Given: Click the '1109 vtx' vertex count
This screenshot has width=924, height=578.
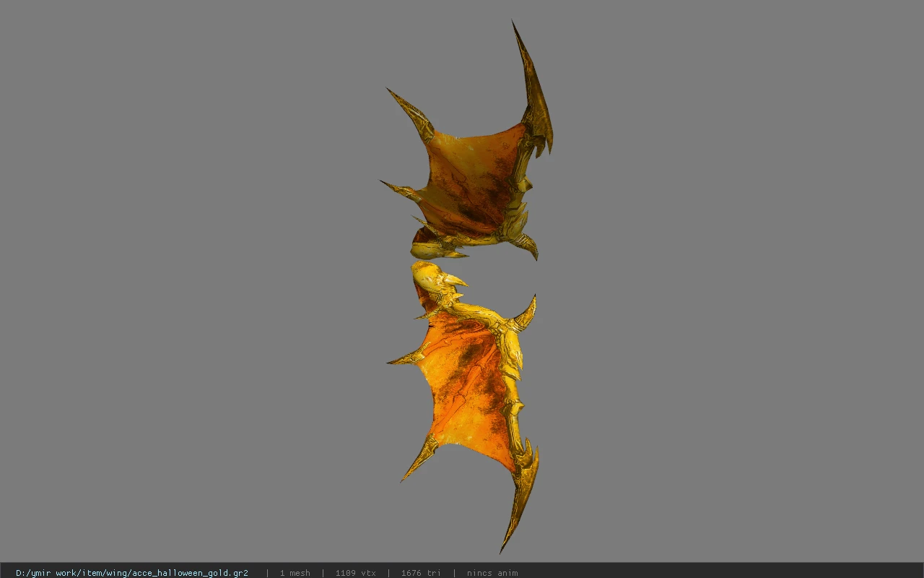Looking at the screenshot, I should tap(355, 573).
